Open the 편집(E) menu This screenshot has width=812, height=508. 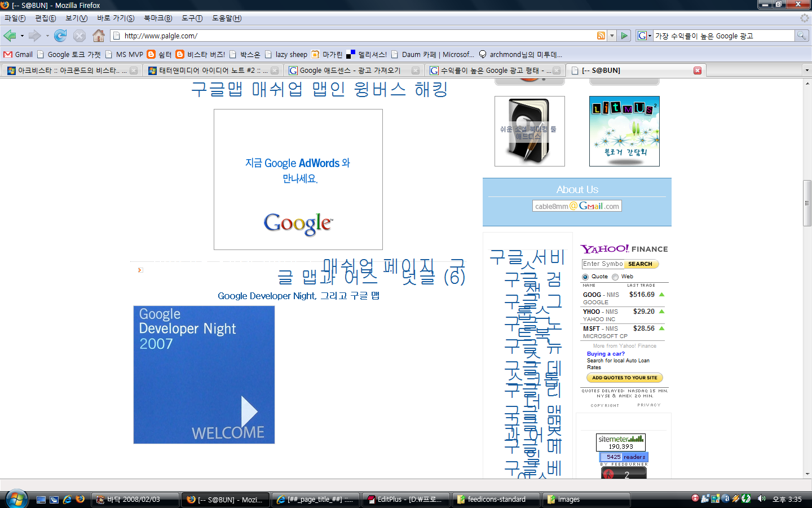(x=46, y=18)
